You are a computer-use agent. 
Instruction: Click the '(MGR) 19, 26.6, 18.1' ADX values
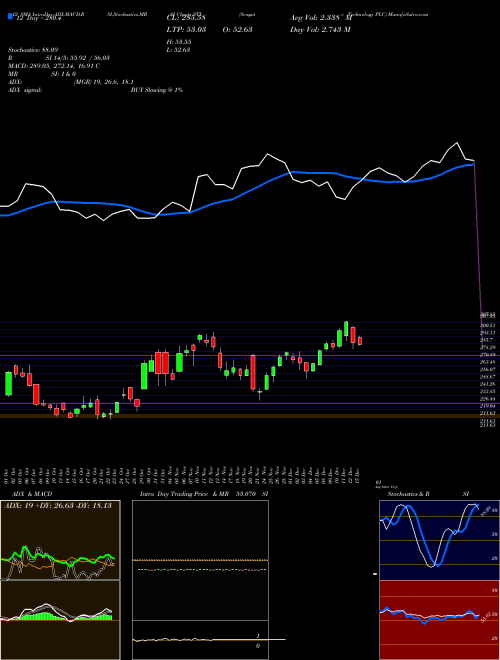coord(104,82)
